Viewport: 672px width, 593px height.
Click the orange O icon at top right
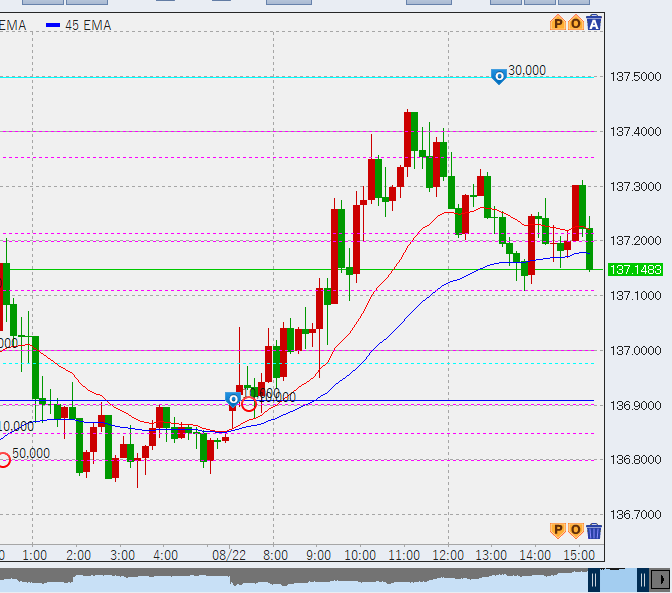[x=576, y=23]
